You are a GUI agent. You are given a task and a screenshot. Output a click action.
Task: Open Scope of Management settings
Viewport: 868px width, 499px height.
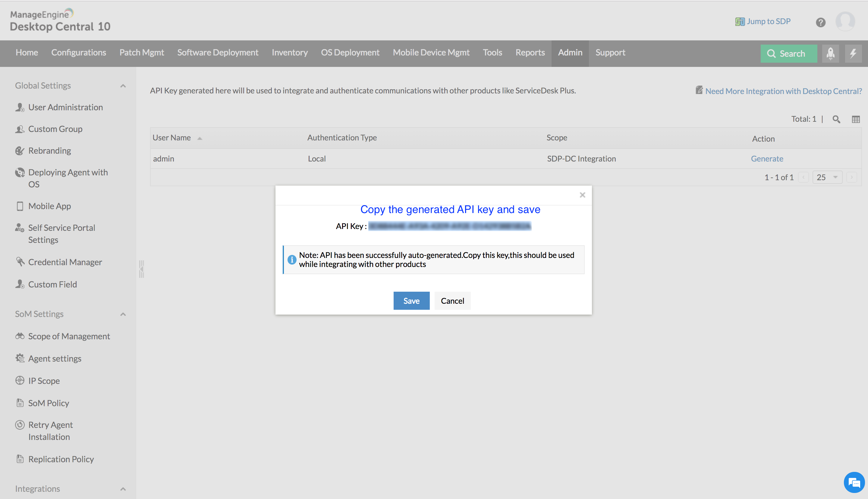(69, 336)
